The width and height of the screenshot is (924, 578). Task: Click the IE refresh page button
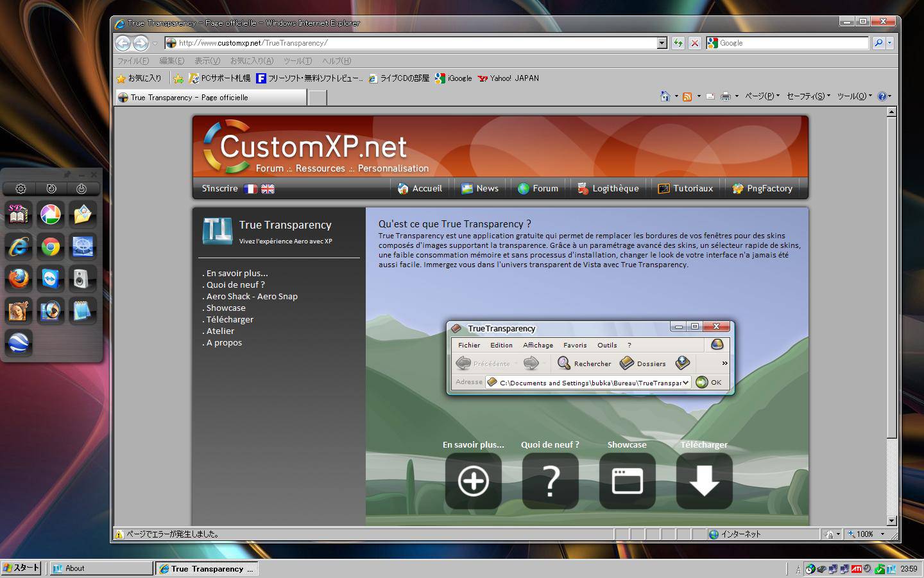[x=678, y=43]
